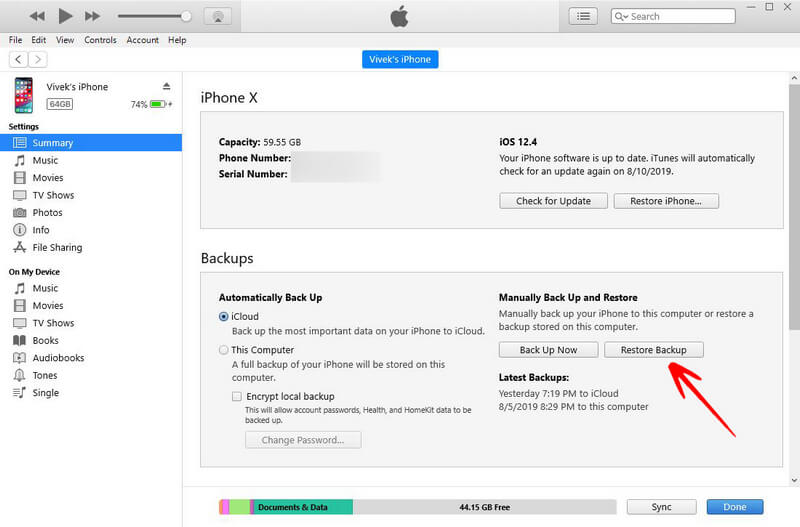The height and width of the screenshot is (527, 800).
Task: Click the Change Password... button
Action: pos(303,440)
